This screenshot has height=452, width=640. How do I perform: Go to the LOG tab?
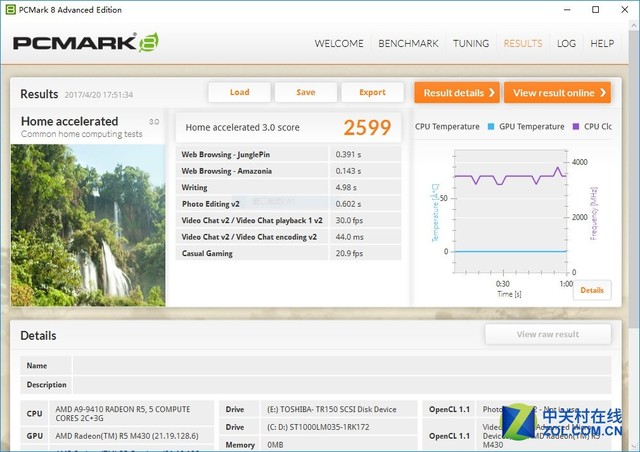[x=567, y=43]
